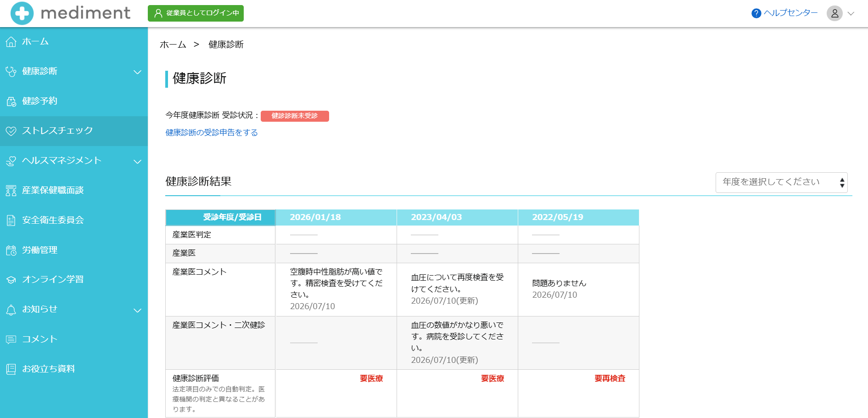Image resolution: width=868 pixels, height=418 pixels.
Task: Click the お役立ち資料 book icon
Action: (11, 369)
